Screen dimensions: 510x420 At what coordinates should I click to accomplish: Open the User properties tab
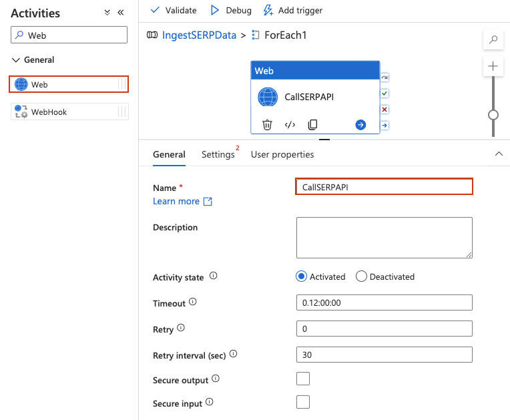pos(282,154)
